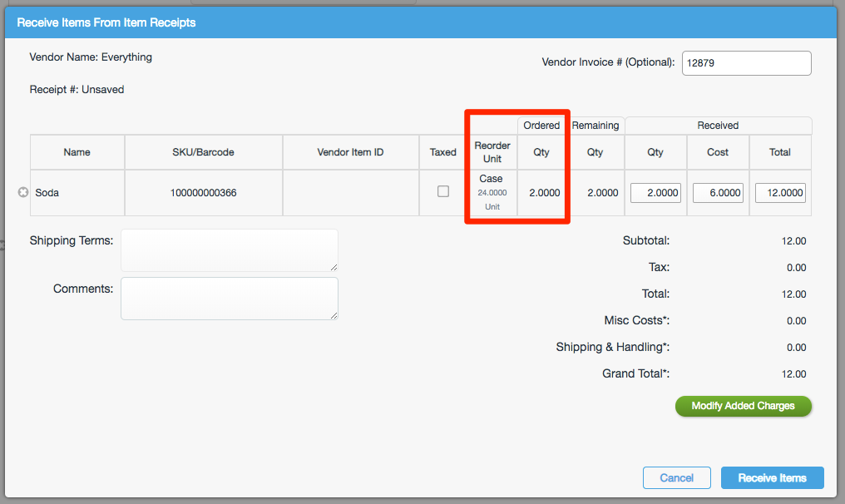Viewport: 845px width, 504px height.
Task: Remove the Soda line item
Action: pos(22,192)
